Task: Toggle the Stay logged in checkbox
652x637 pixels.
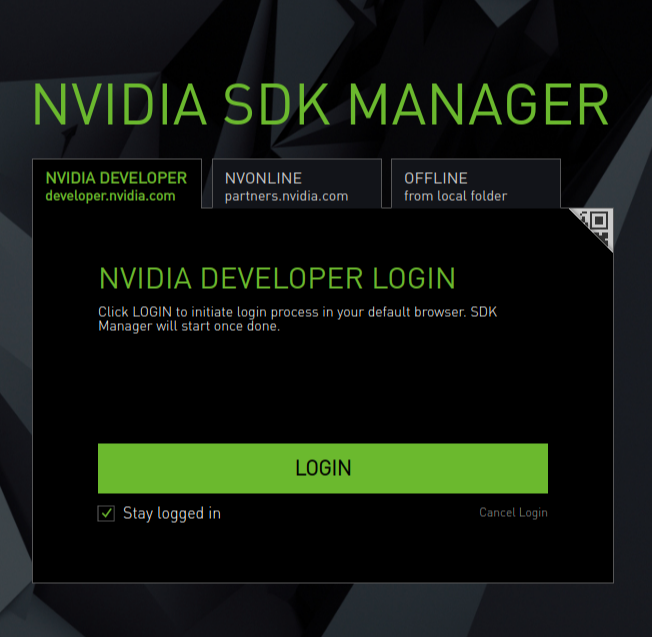Action: click(106, 514)
